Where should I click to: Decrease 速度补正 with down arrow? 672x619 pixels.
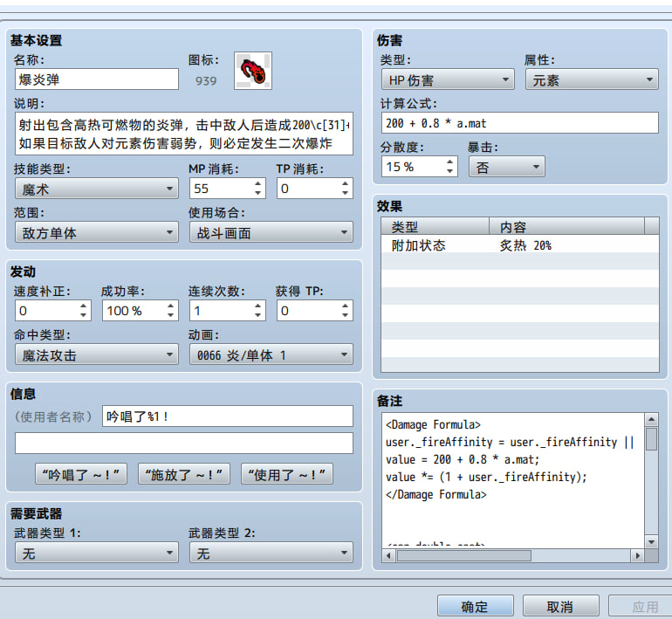pyautogui.click(x=84, y=315)
